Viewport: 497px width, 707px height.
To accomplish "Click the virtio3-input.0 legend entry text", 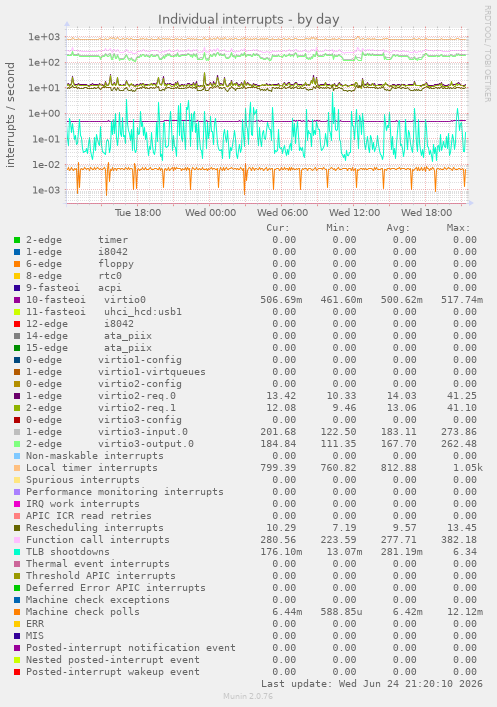I will pyautogui.click(x=143, y=432).
